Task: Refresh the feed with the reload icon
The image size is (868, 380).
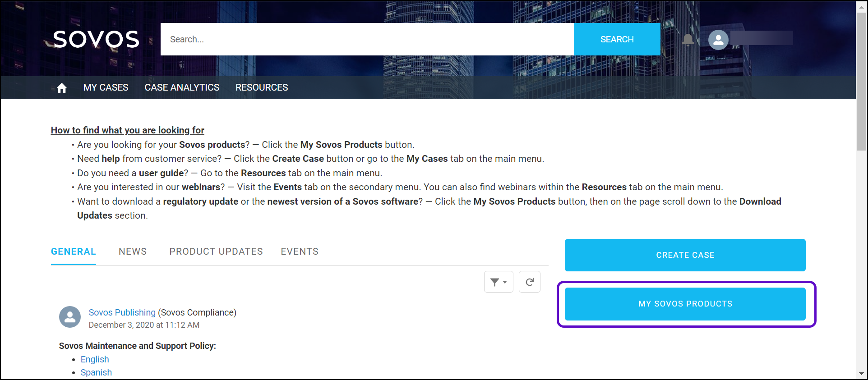Action: pos(529,282)
